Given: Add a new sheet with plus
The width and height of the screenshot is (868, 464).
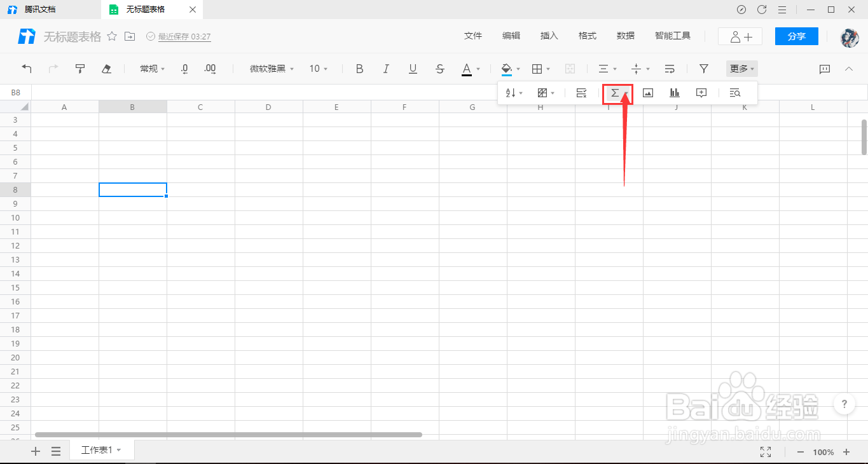Looking at the screenshot, I should [x=36, y=451].
